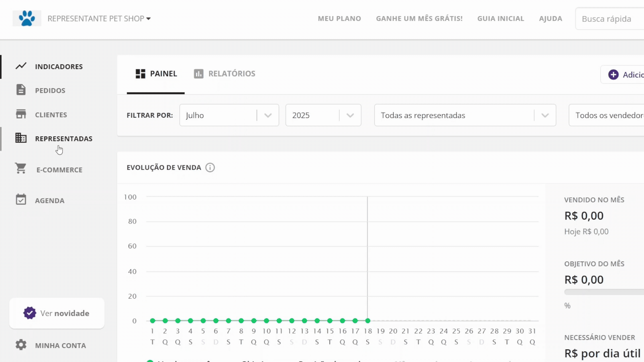This screenshot has width=644, height=362.
Task: Switch to the Relatórios tab
Action: [x=225, y=74]
